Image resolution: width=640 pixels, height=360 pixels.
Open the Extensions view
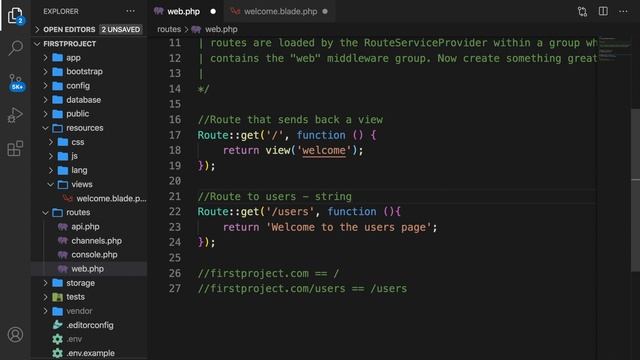pyautogui.click(x=15, y=148)
